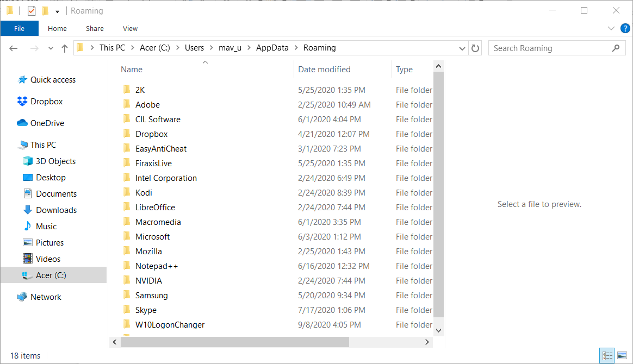Go back with the left arrow

click(13, 48)
